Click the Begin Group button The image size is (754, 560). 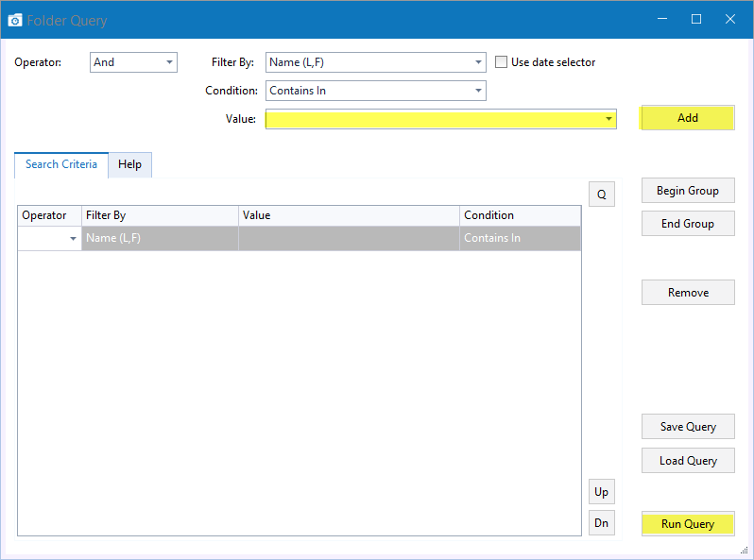pos(688,191)
